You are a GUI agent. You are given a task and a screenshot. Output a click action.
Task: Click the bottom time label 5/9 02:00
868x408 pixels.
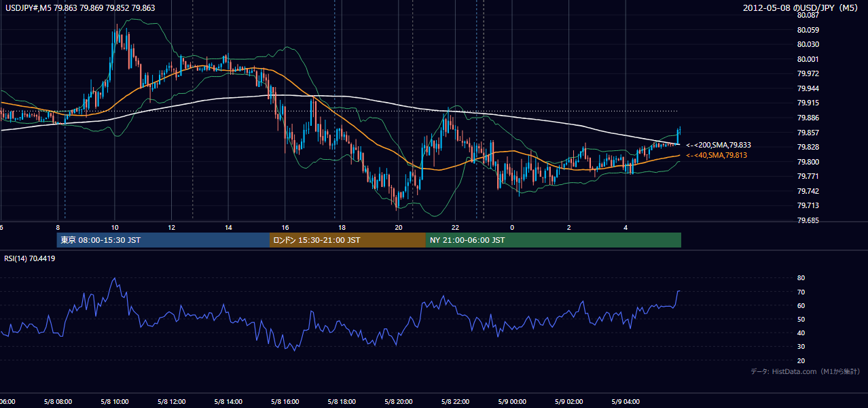click(569, 402)
